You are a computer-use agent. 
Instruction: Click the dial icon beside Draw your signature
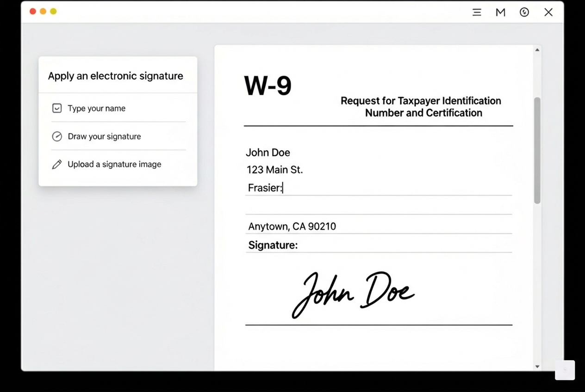[x=56, y=136]
